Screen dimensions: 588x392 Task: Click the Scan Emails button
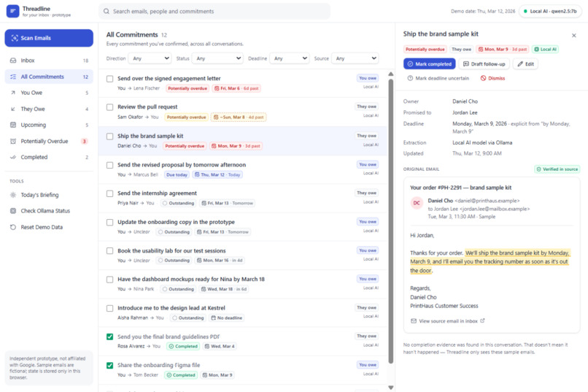coord(49,38)
